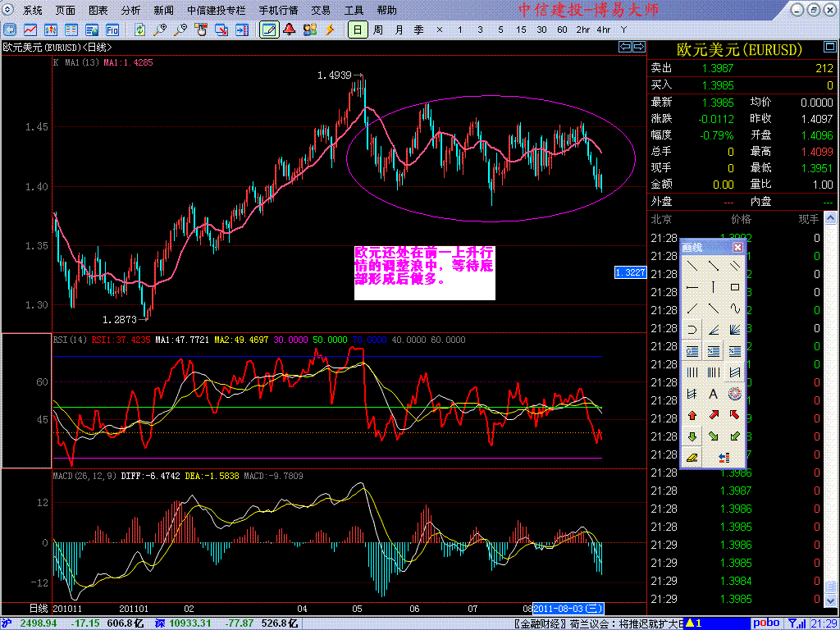Go to next symbol with right arrow
The height and width of the screenshot is (630, 840).
(x=638, y=47)
